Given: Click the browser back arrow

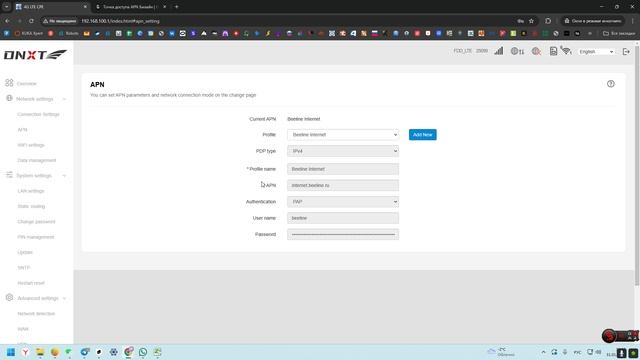Looking at the screenshot, I should tap(7, 21).
